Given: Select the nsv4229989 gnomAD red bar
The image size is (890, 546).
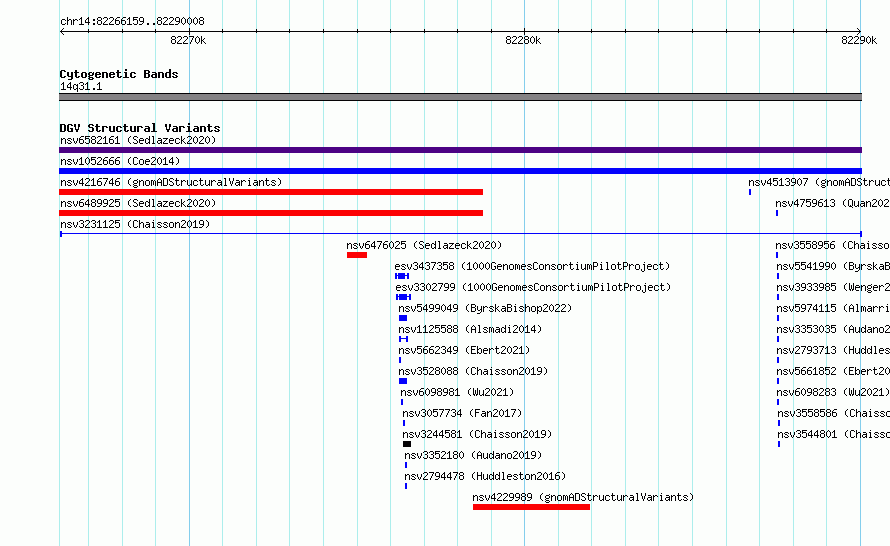Looking at the screenshot, I should pyautogui.click(x=531, y=507).
